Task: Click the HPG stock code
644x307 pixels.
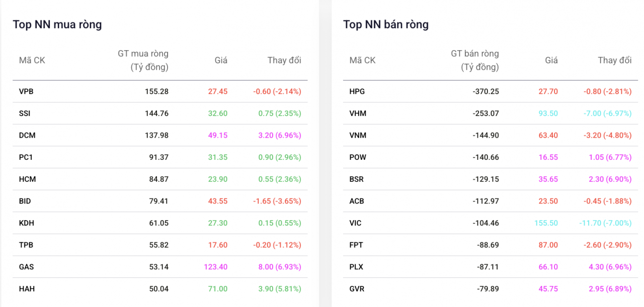Action: pos(357,91)
